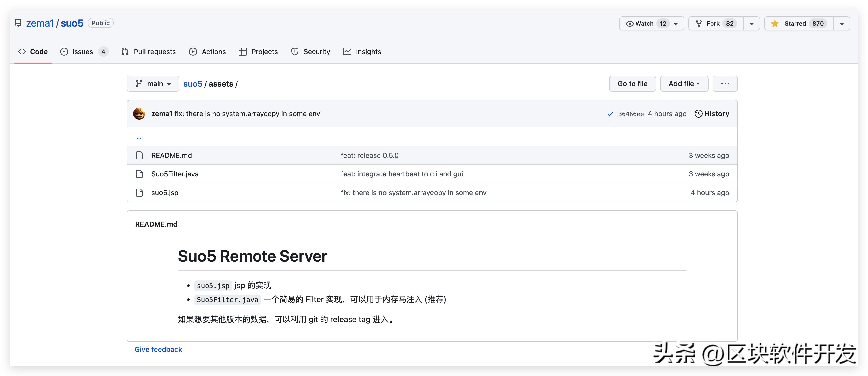Screen dimensions: 868x376
Task: Toggle the yellow Starred button
Action: coord(799,24)
